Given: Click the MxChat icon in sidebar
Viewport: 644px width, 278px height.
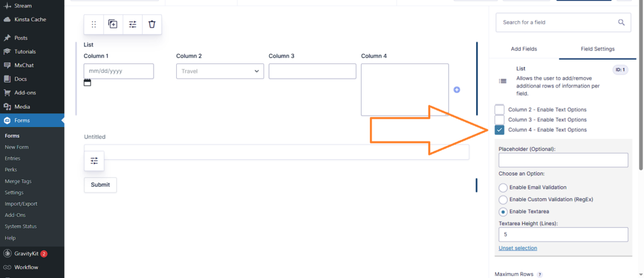Looking at the screenshot, I should coord(7,65).
